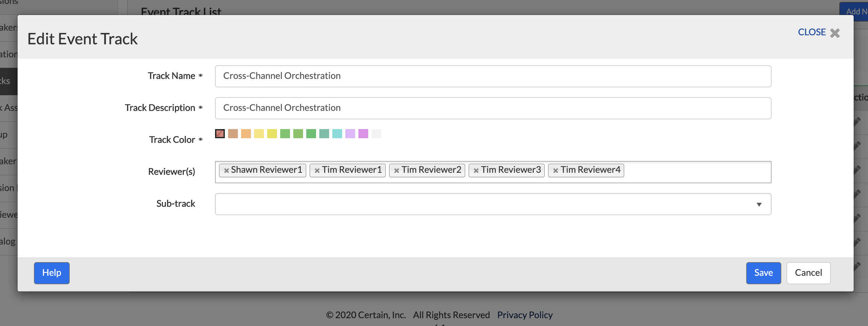
Task: Click empty area in Reviewer(s) field
Action: [x=698, y=172]
